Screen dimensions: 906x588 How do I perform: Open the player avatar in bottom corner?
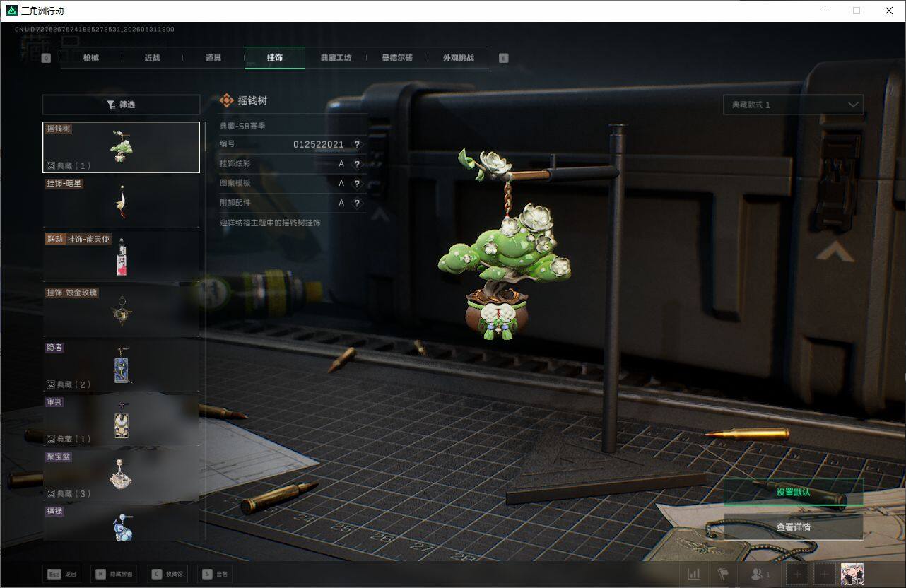click(x=852, y=575)
